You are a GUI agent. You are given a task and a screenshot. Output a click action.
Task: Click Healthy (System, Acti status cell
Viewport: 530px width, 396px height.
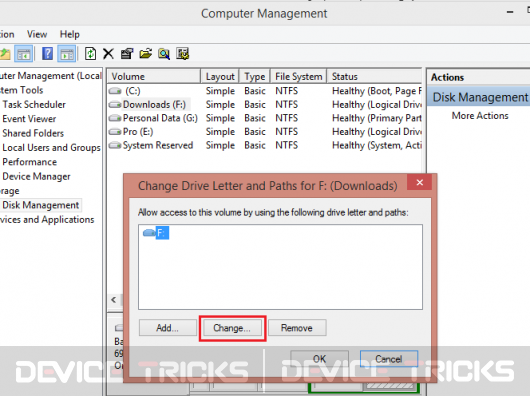[377, 145]
